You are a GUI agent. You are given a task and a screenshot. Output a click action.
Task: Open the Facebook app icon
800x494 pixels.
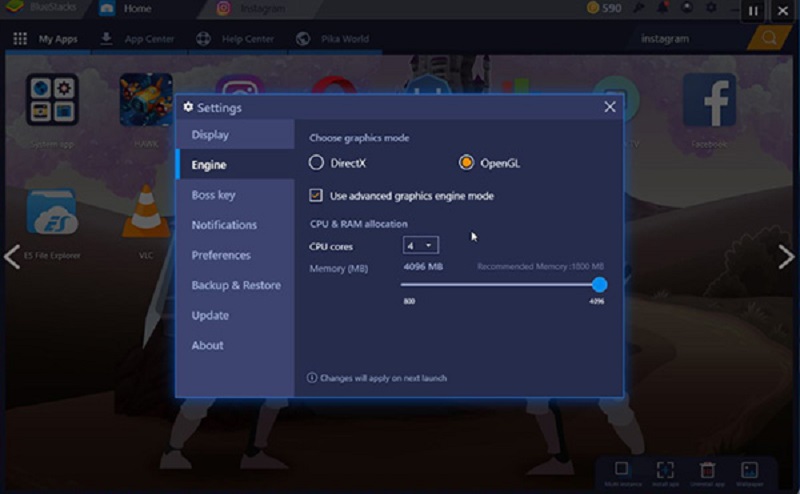tap(709, 101)
